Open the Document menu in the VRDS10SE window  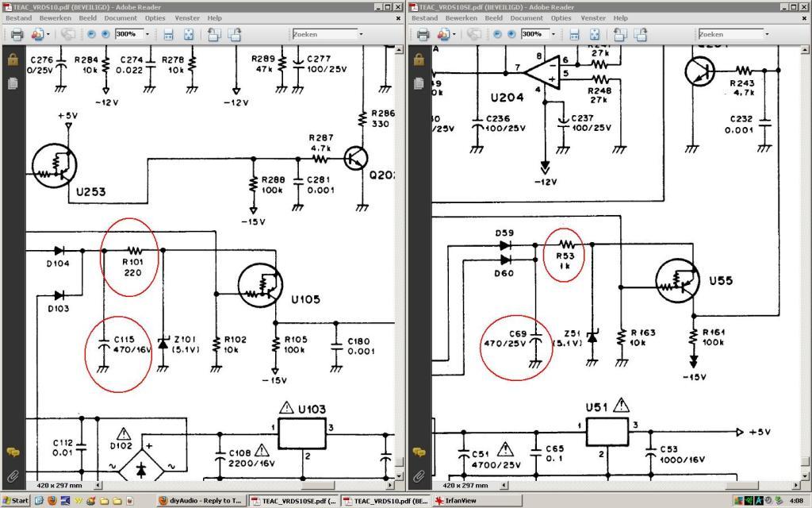(x=527, y=18)
